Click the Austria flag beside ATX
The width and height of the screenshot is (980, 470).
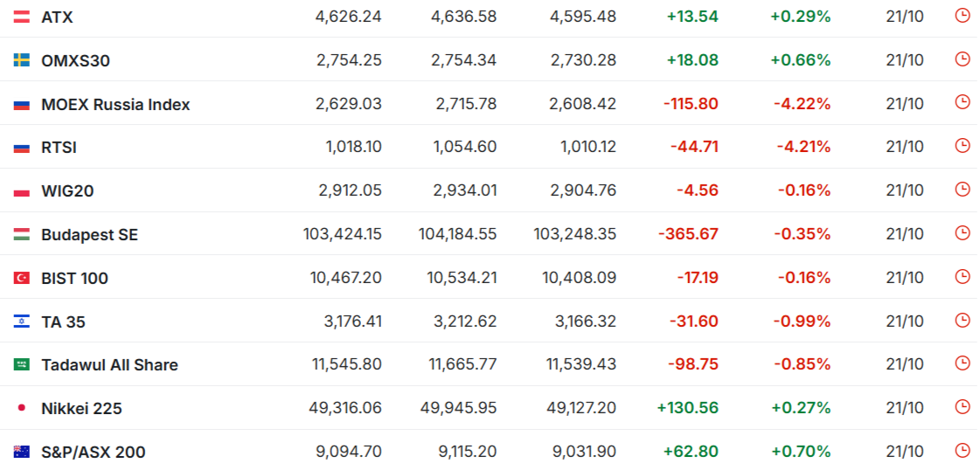(x=22, y=17)
